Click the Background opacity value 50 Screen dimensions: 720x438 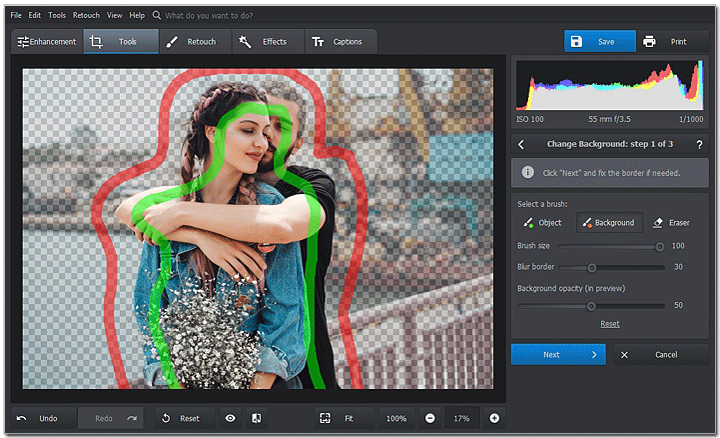(x=678, y=305)
